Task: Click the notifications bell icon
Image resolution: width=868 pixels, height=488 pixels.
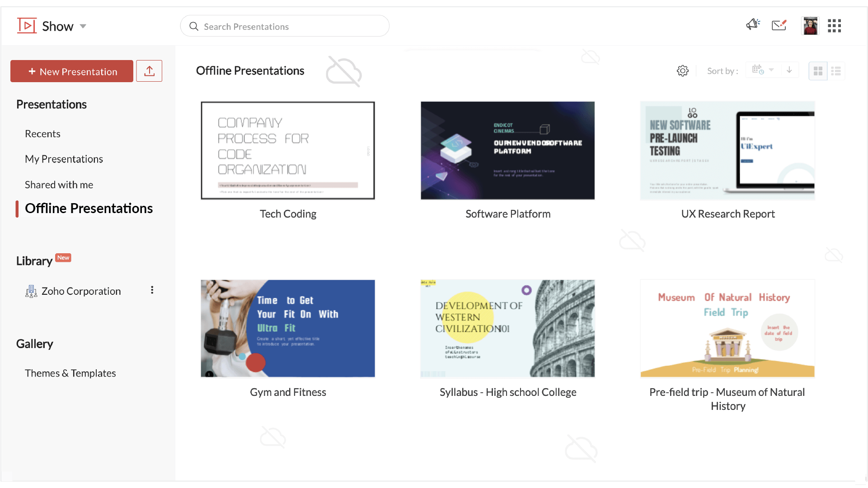Action: pos(753,26)
